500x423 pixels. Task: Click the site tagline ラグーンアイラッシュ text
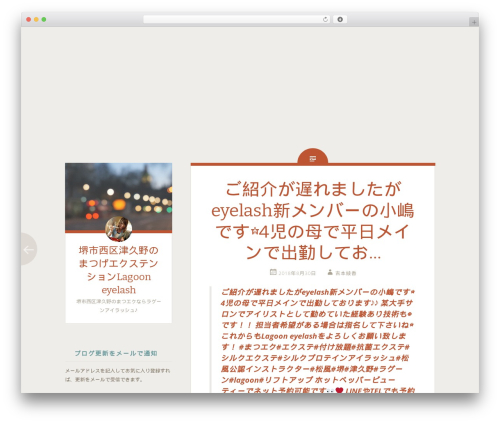119,306
